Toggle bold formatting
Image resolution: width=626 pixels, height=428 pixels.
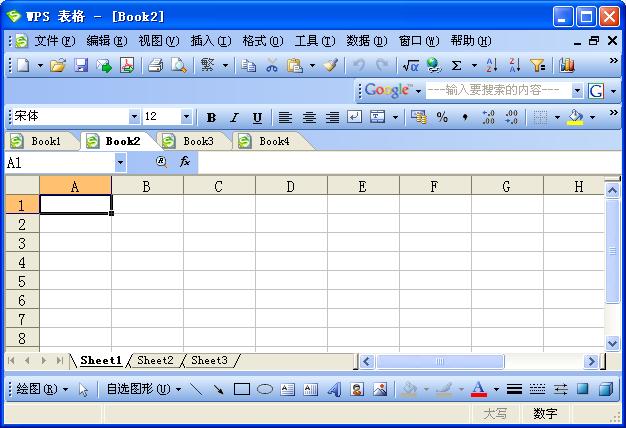click(x=211, y=117)
